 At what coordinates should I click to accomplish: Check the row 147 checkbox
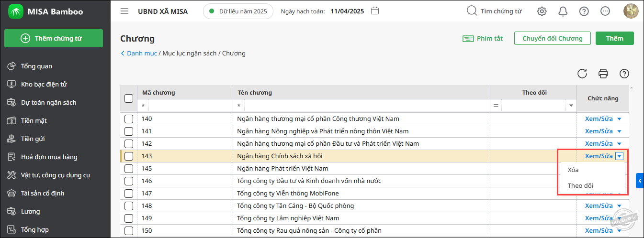(129, 193)
